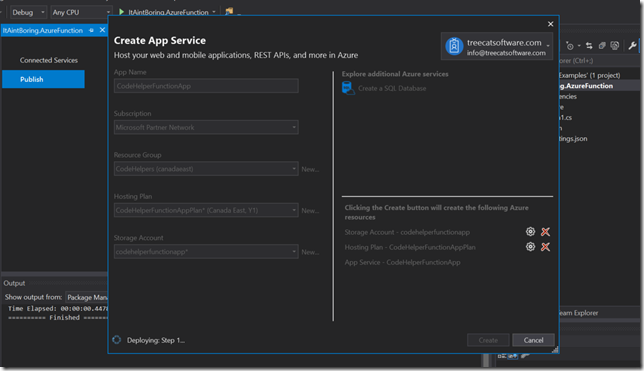Open settings gear for Storage Account resource
Viewport: 644px width, 371px height.
click(530, 232)
